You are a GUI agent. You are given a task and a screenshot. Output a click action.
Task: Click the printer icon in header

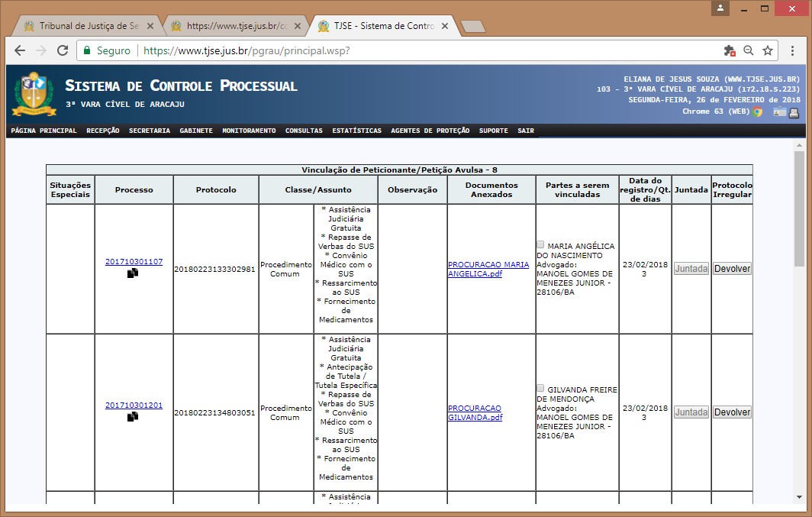(x=794, y=113)
